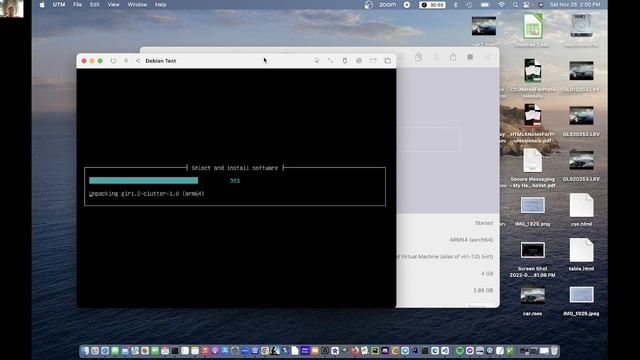Pause the Debian Test virtual machine
The image size is (640, 360).
tap(126, 61)
